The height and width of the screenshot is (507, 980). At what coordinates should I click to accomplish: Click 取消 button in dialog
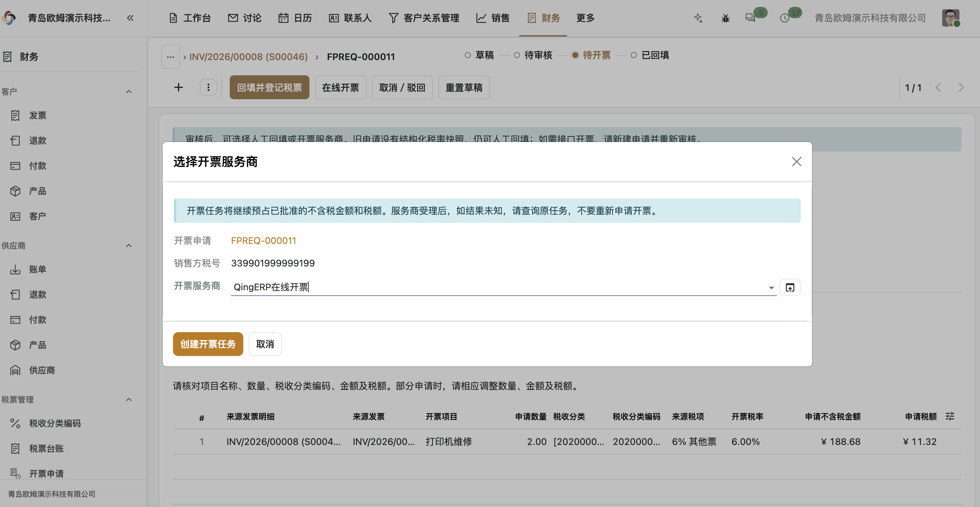tap(265, 344)
